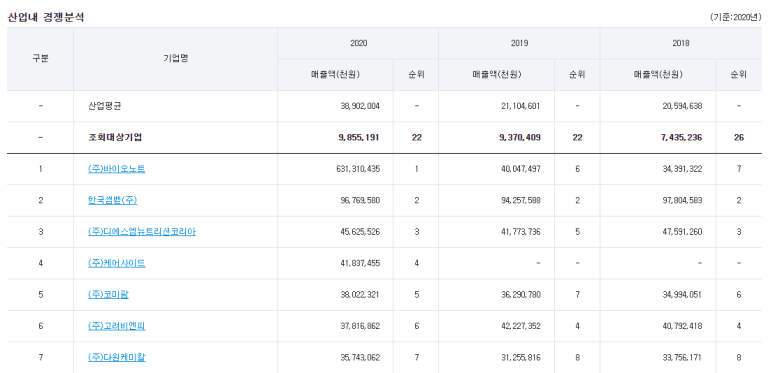Screen dimensions: 773x373
Task: Select the value 21,104,601
Action: click(521, 106)
